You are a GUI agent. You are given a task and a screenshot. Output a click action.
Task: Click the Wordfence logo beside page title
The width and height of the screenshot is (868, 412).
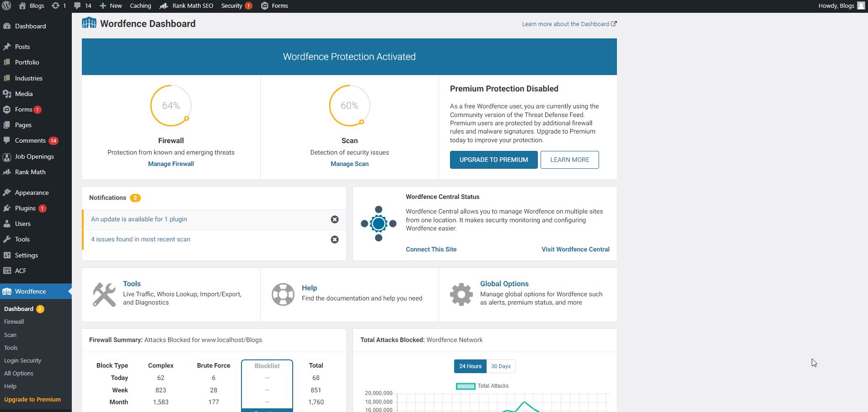89,23
